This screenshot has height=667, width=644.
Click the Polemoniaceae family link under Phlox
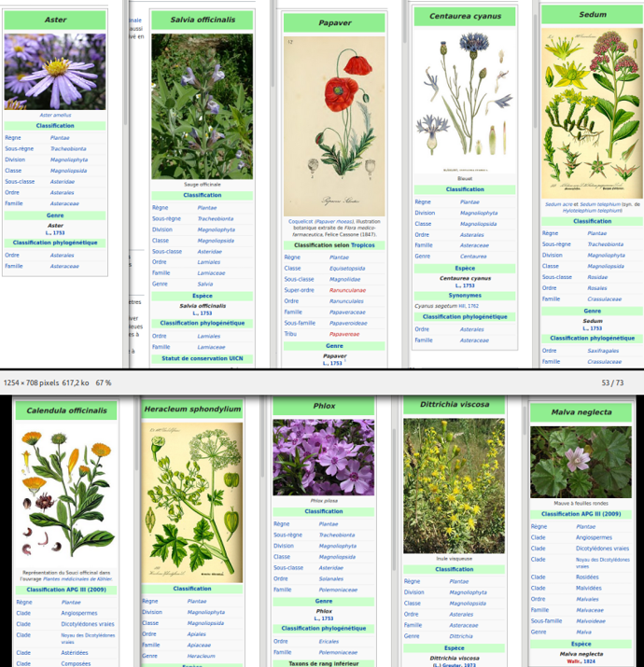click(337, 590)
